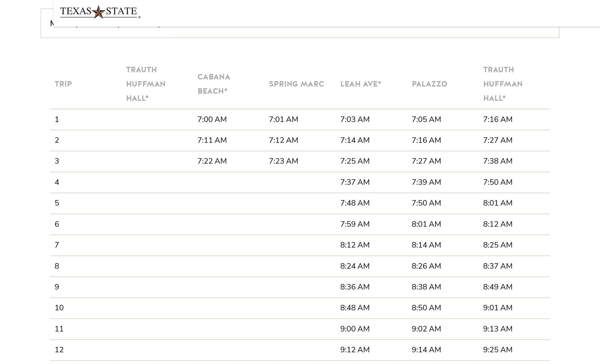Image resolution: width=600 pixels, height=364 pixels.
Task: Click the Leah Ave column header
Action: [x=361, y=84]
